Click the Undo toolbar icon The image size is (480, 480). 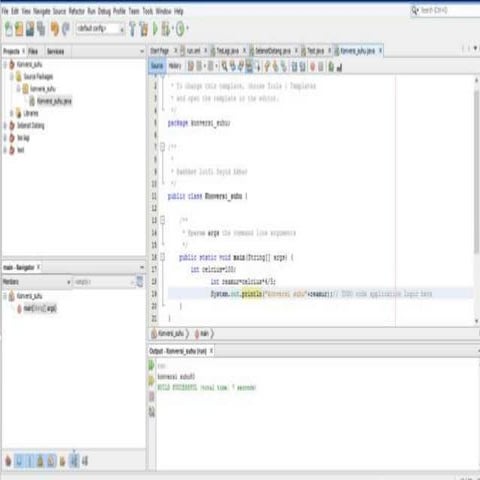55,29
